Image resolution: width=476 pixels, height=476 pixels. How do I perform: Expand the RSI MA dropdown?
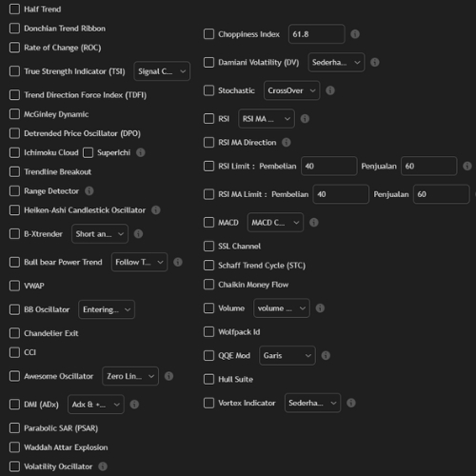[267, 119]
